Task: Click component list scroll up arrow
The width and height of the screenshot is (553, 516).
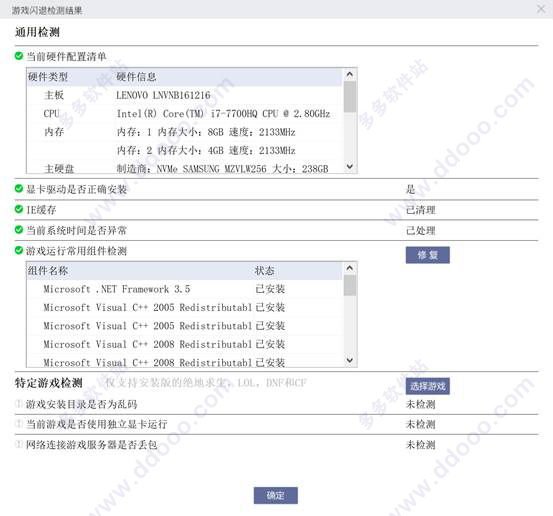Action: tap(350, 268)
